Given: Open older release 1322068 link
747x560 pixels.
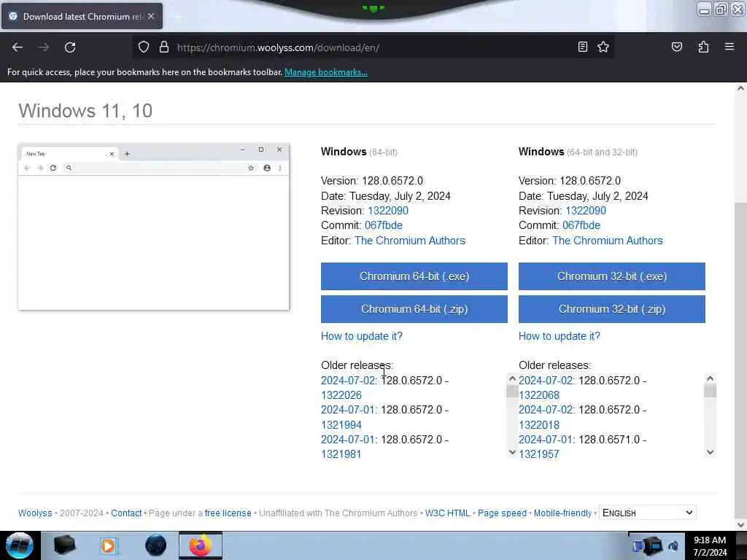Looking at the screenshot, I should 539,395.
